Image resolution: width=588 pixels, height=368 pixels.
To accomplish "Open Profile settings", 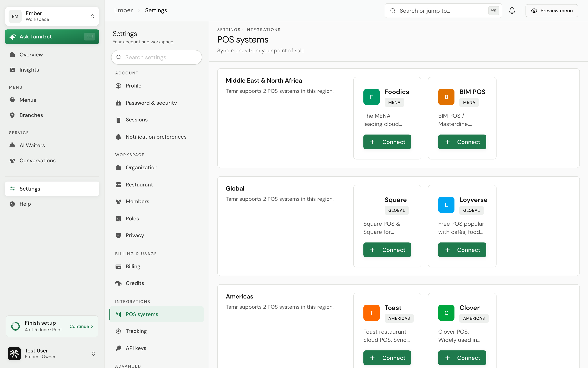I will click(156, 86).
